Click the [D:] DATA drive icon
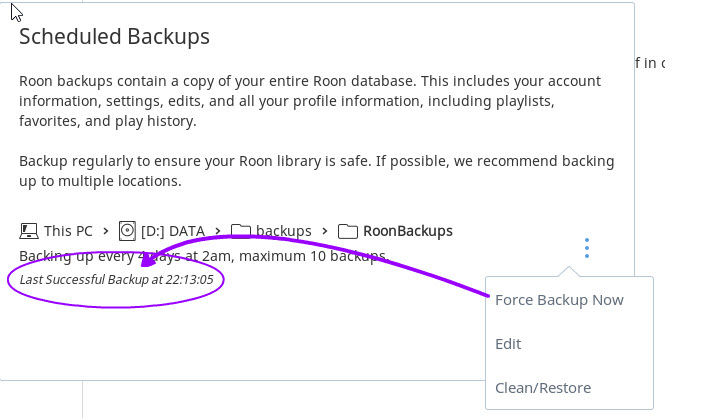This screenshot has width=709, height=420. click(127, 231)
